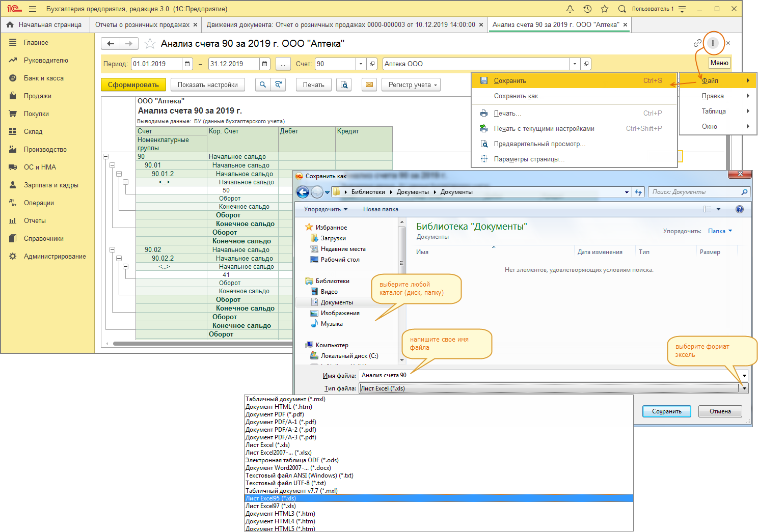Image resolution: width=758 pixels, height=532 pixels.
Task: Change view icon in Save As dialog
Action: [x=708, y=209]
